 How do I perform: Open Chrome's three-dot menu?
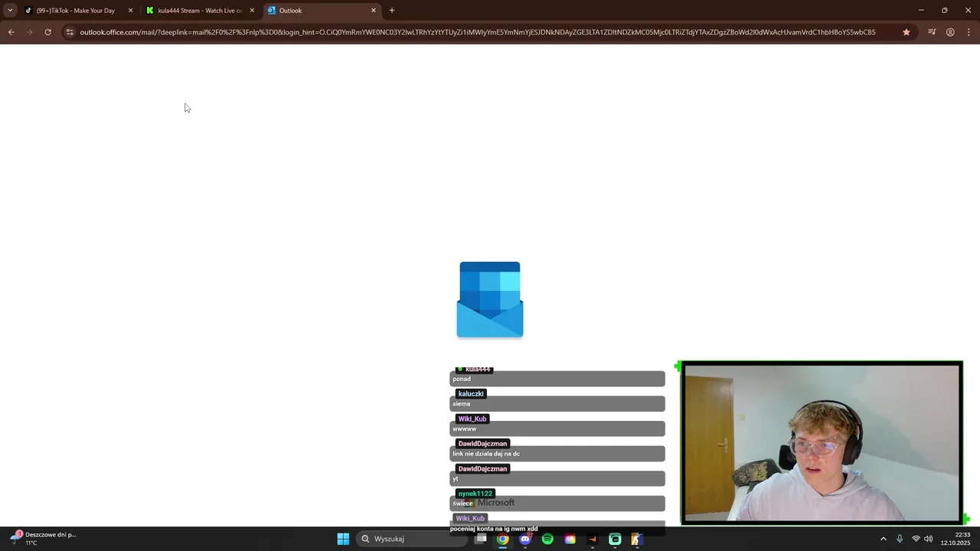[969, 32]
